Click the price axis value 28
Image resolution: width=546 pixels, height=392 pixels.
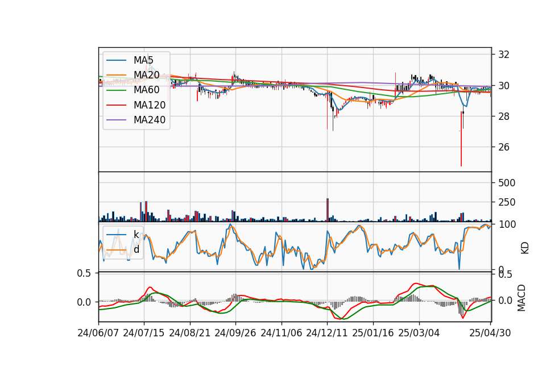(x=504, y=116)
